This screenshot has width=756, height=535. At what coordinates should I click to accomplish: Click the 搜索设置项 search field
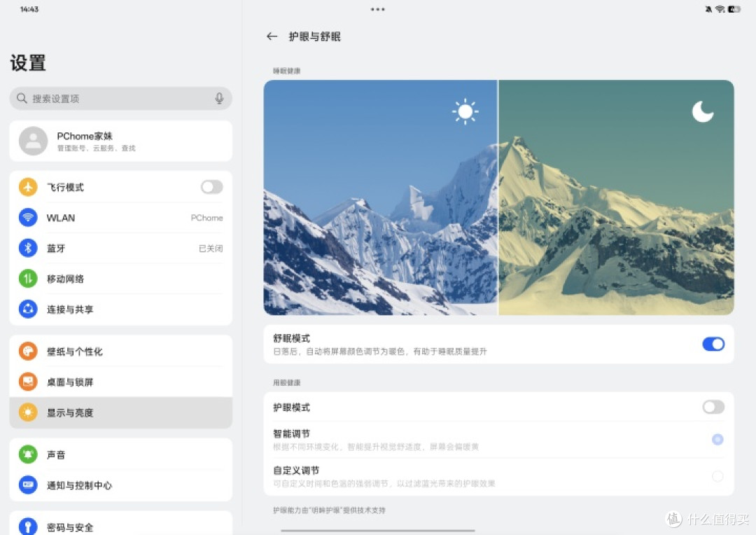click(120, 99)
